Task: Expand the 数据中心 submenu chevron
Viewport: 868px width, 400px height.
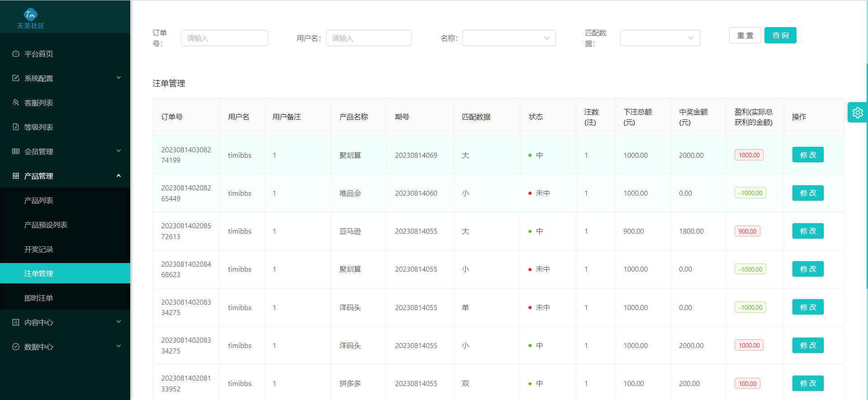Action: (x=118, y=346)
